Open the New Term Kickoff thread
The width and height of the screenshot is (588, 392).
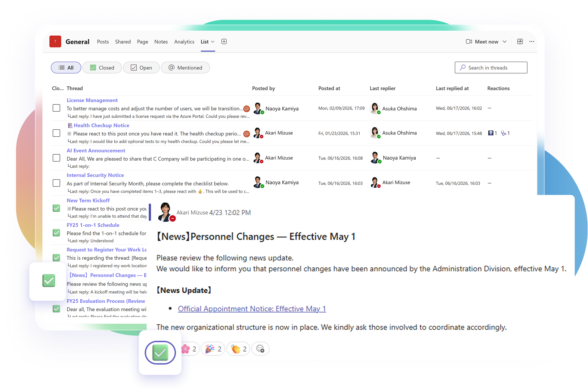[x=88, y=201]
